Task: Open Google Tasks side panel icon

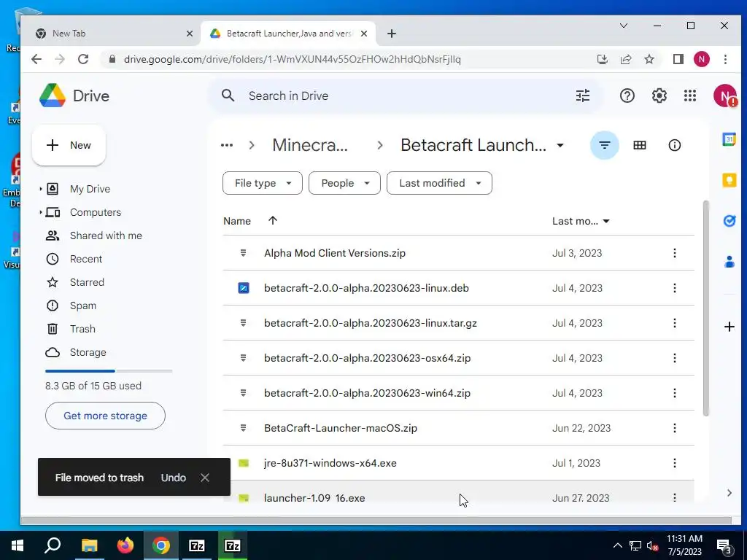Action: click(x=729, y=221)
